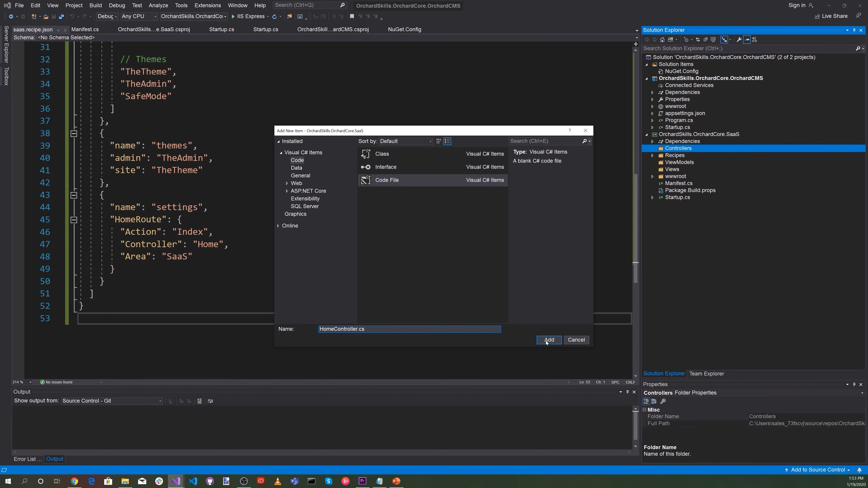Open the Sort by Default dropdown
868x488 pixels.
406,141
